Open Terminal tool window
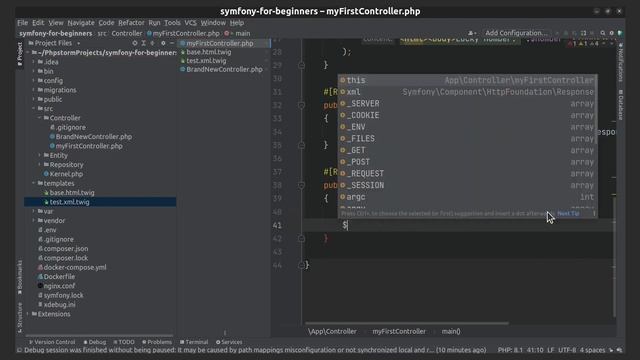This screenshot has height=360, width=640. (194, 342)
